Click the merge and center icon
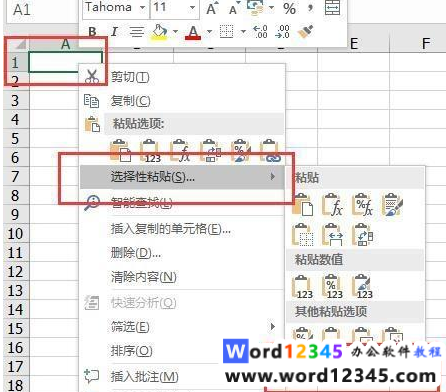This screenshot has height=392, width=446. click(332, 7)
